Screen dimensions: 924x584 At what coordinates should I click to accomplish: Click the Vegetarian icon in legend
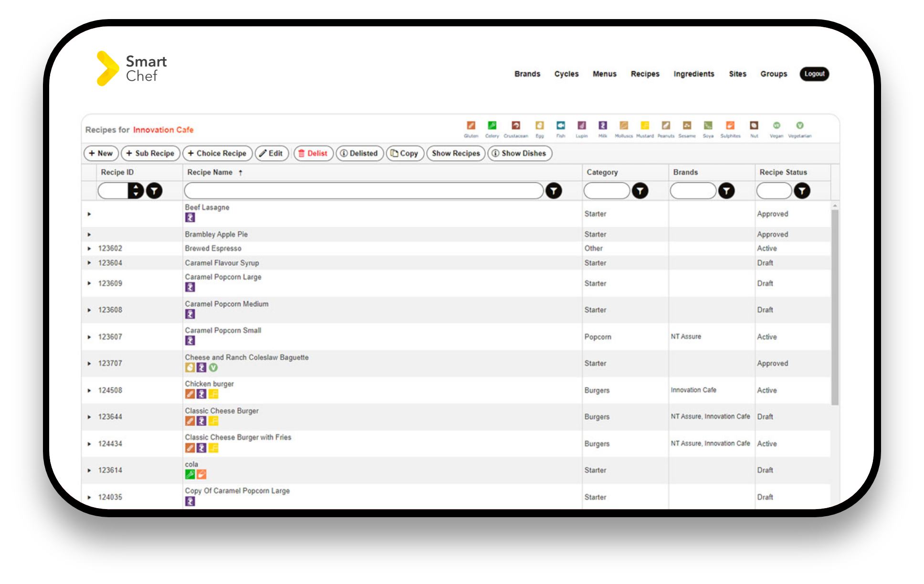[799, 125]
